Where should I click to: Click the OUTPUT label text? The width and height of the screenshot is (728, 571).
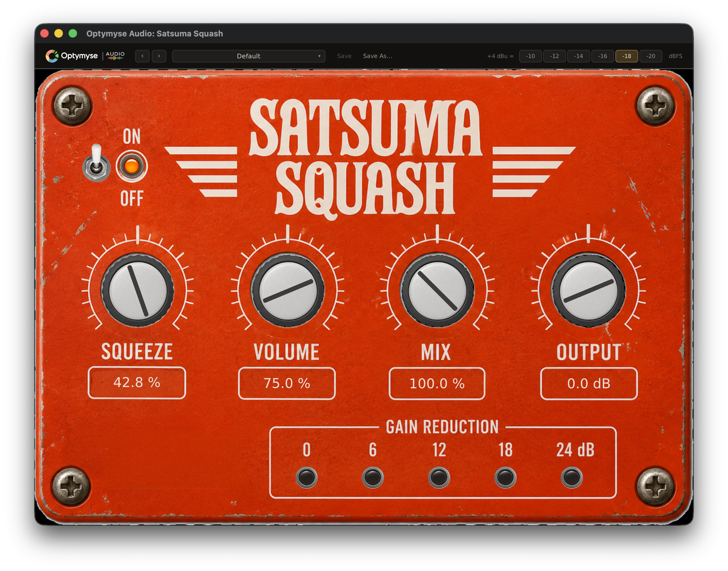pyautogui.click(x=589, y=352)
